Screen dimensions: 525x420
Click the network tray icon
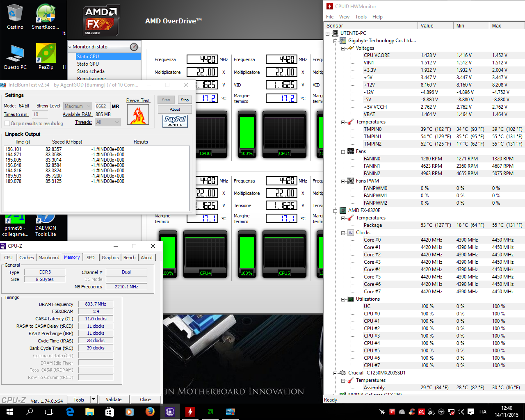(451, 412)
